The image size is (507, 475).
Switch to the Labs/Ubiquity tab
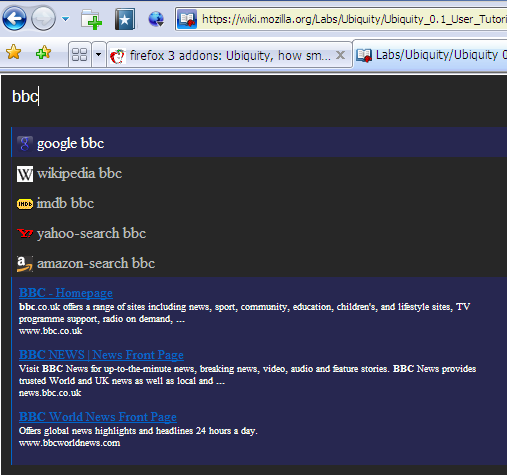tap(430, 55)
